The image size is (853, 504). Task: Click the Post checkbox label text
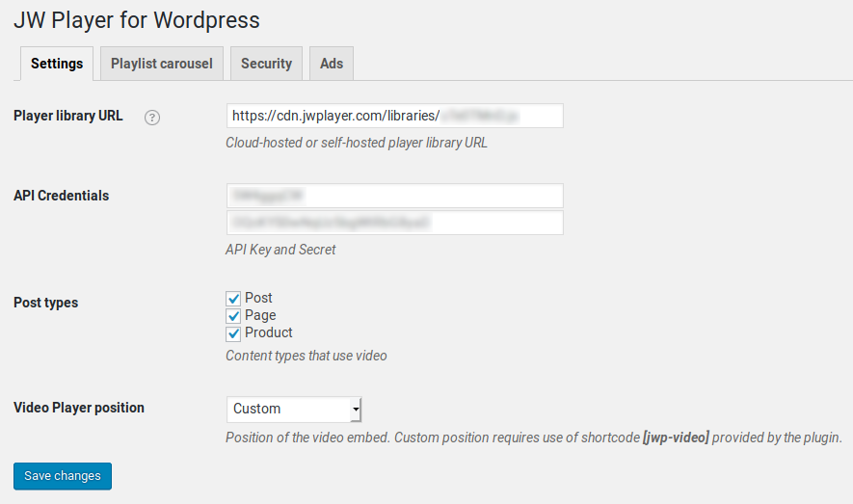258,298
